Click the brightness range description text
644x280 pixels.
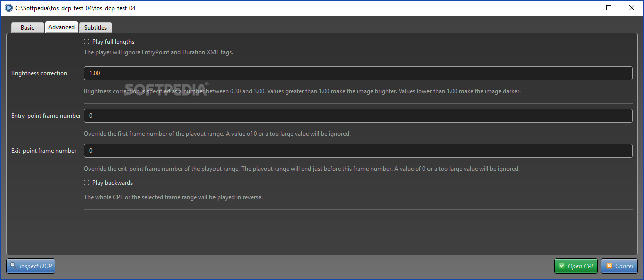pos(302,92)
